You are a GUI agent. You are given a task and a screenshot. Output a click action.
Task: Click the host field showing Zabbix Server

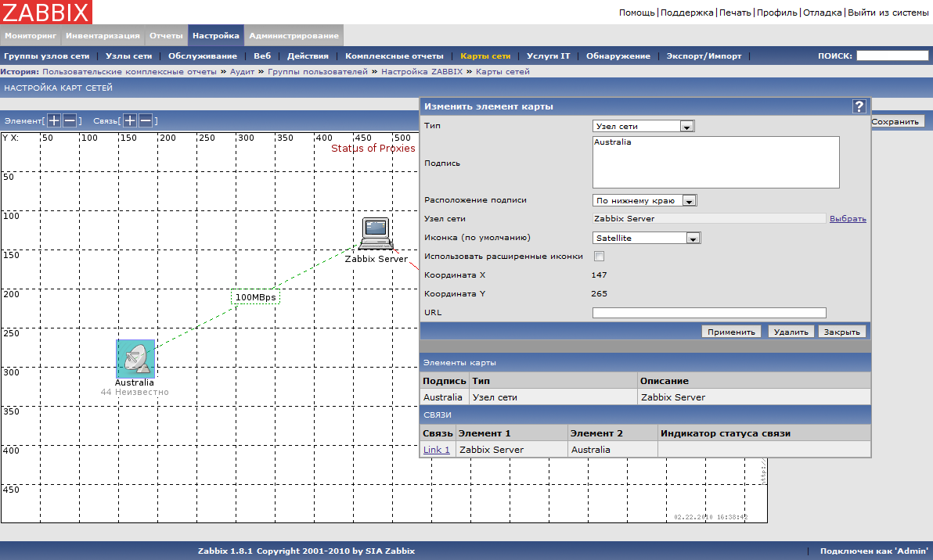(709, 219)
